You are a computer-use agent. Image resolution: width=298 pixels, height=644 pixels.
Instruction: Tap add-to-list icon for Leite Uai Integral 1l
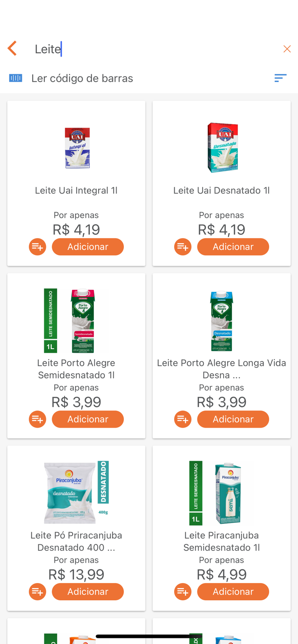(x=37, y=246)
